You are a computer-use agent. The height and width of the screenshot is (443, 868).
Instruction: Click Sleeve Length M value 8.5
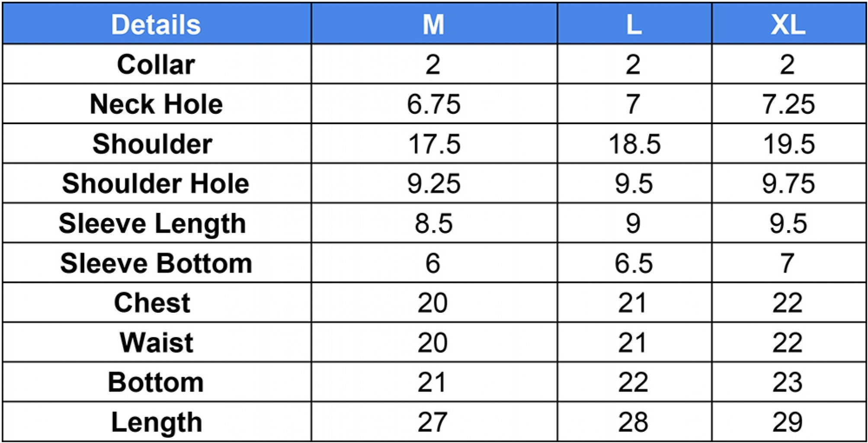click(x=434, y=224)
